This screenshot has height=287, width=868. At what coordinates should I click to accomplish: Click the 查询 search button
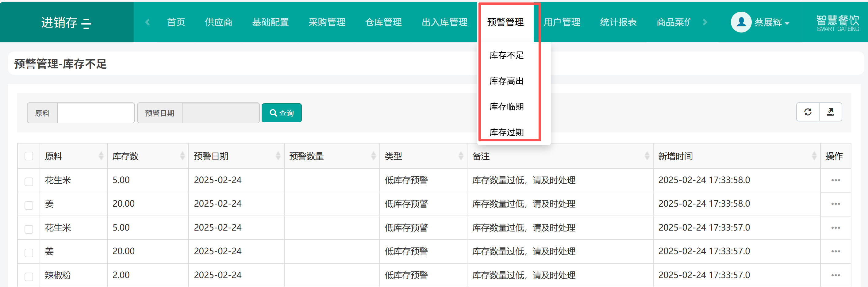pos(281,113)
